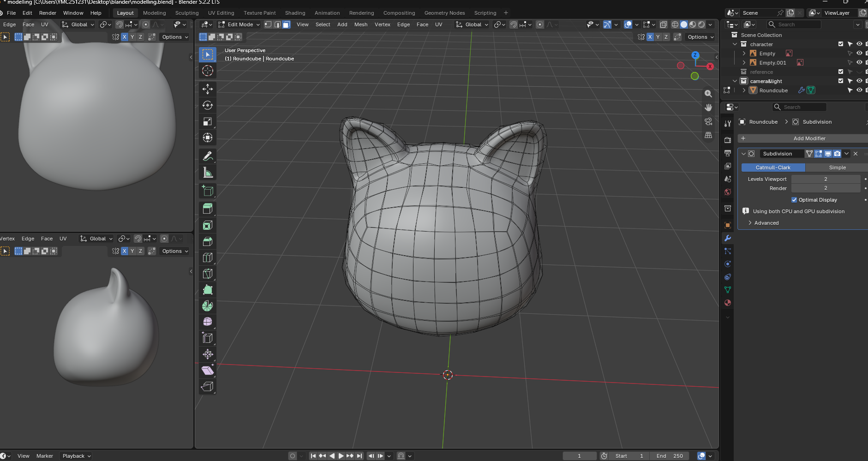Screen dimensions: 868x461
Task: Choose the Spin tool
Action: click(x=208, y=306)
